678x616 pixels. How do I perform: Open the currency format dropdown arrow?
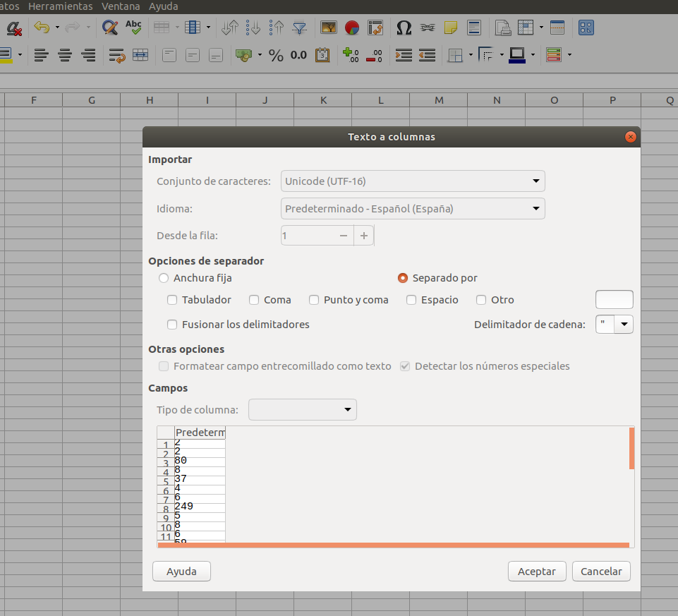[260, 55]
